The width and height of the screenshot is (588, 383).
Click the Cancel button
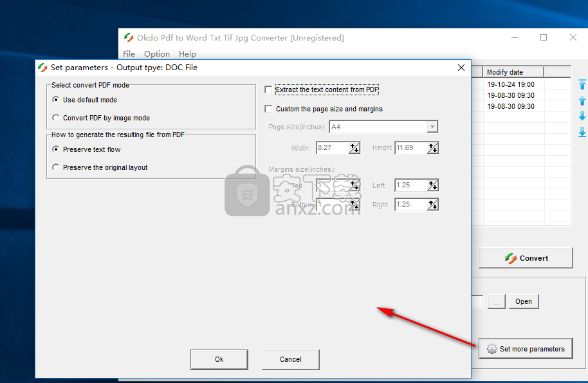pos(291,359)
